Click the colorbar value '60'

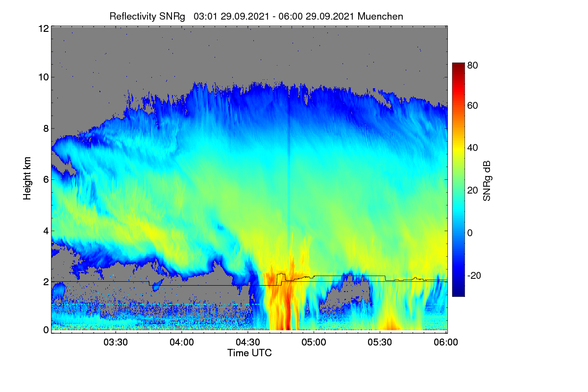click(x=473, y=105)
